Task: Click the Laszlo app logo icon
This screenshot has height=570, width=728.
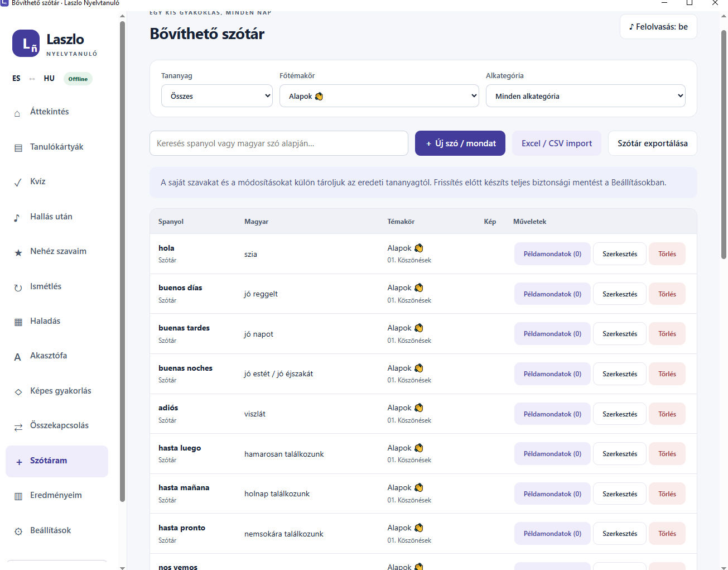Action: 26,44
